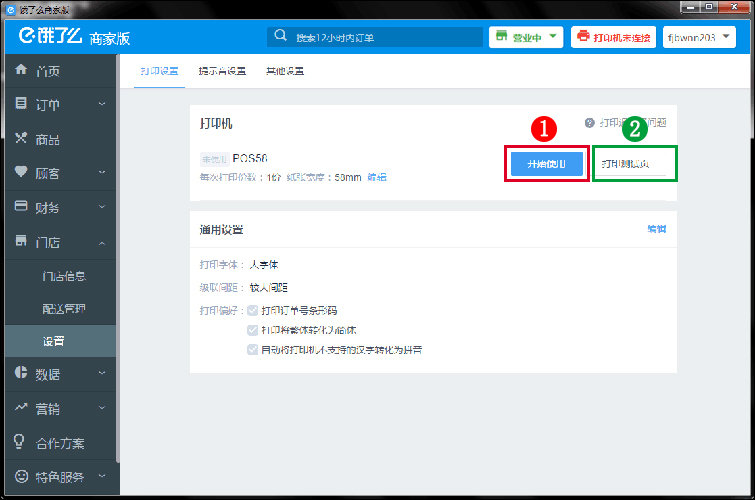The width and height of the screenshot is (755, 500).
Task: Click the question mark help icon
Action: coord(590,123)
